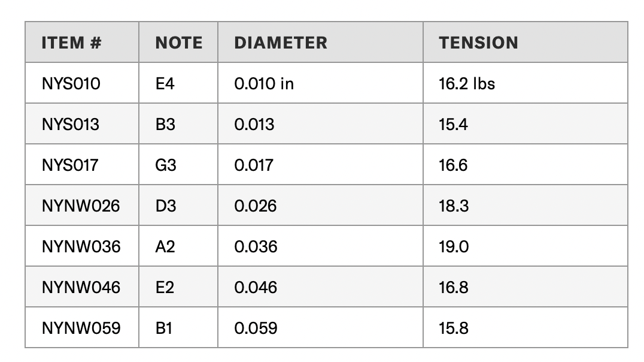Select item number NYNW059
Image resolution: width=644 pixels, height=362 pixels.
[x=81, y=328]
